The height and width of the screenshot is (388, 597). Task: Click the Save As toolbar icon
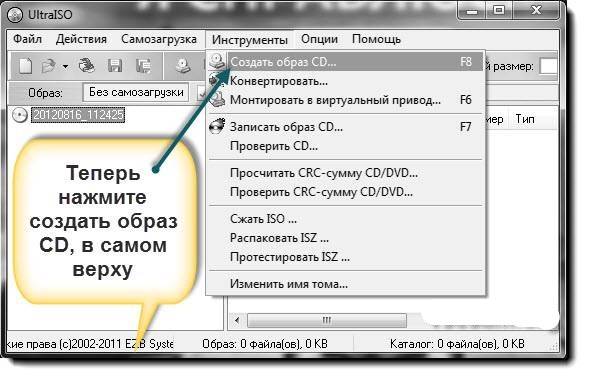coord(144,66)
